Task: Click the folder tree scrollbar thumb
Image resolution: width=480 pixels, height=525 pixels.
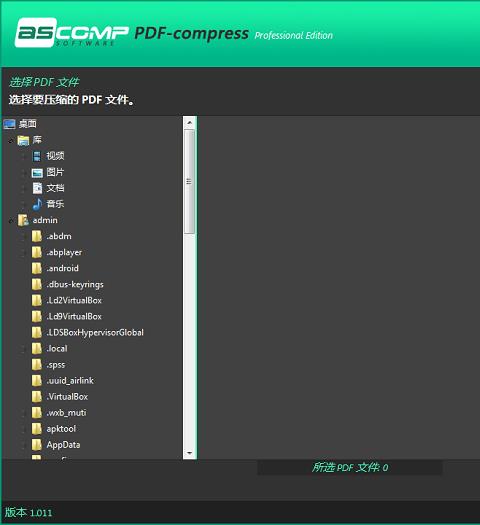Action: [189, 182]
